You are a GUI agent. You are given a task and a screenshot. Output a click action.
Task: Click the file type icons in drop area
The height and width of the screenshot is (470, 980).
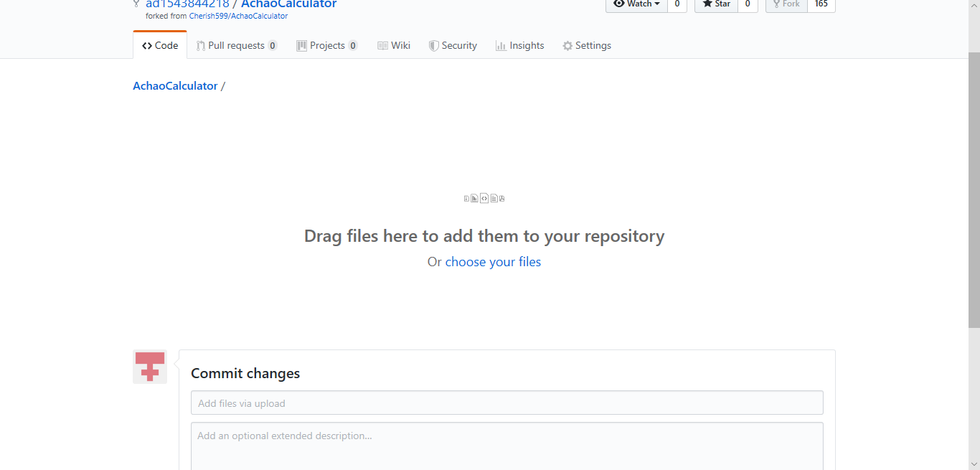pyautogui.click(x=484, y=198)
